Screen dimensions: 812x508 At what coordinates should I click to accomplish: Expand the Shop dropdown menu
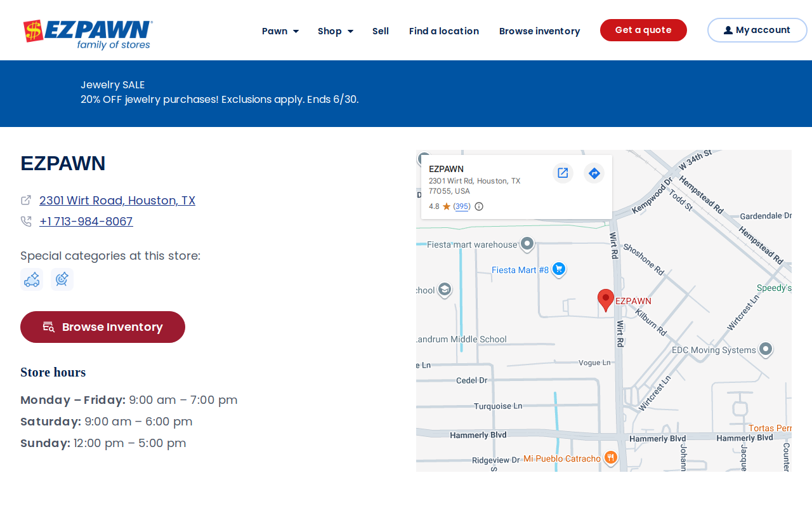[x=336, y=31]
